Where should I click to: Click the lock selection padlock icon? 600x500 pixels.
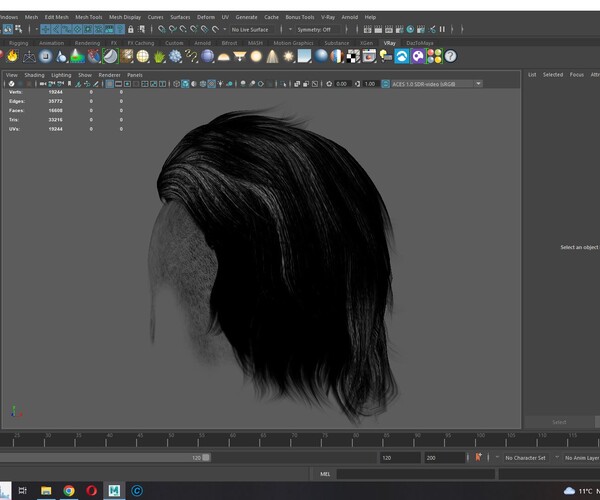(131, 29)
